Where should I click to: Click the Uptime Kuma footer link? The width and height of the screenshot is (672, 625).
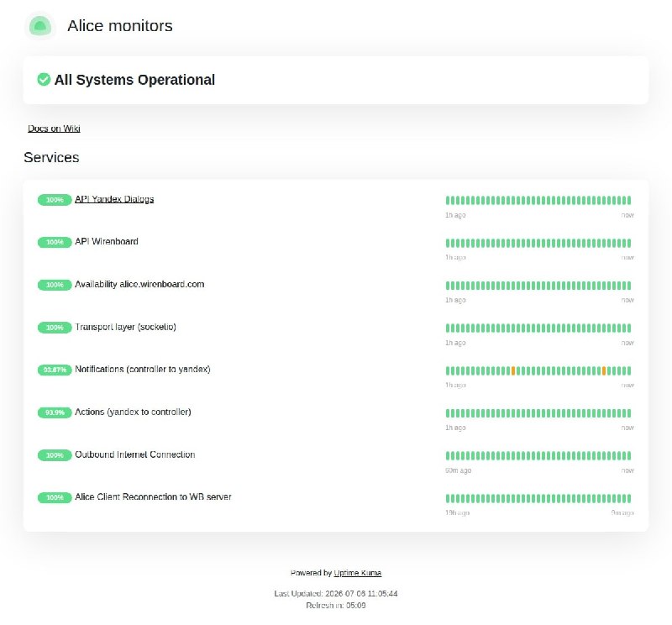(x=358, y=573)
